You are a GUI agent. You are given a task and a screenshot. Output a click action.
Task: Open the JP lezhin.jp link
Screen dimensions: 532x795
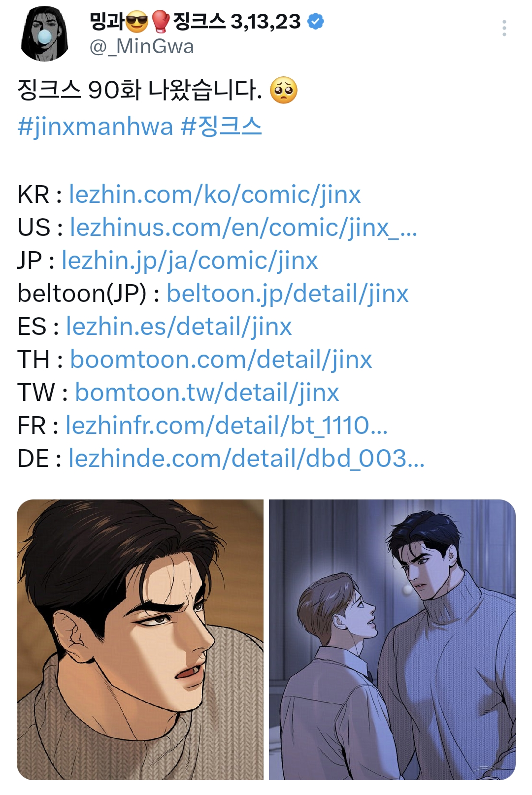(x=190, y=261)
